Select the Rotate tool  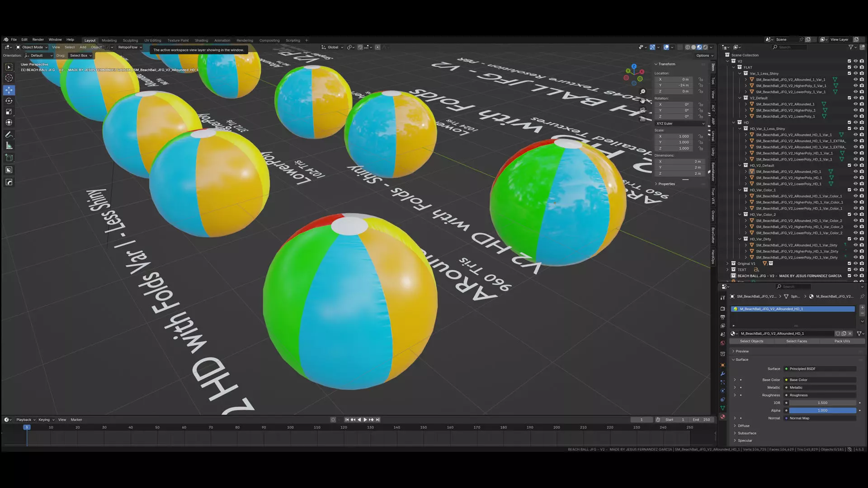pos(9,101)
